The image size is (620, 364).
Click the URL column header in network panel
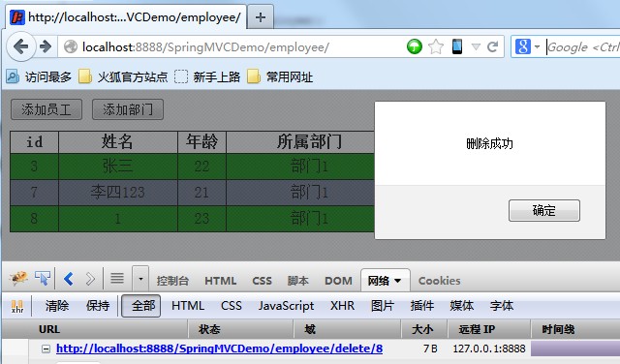(x=95, y=329)
